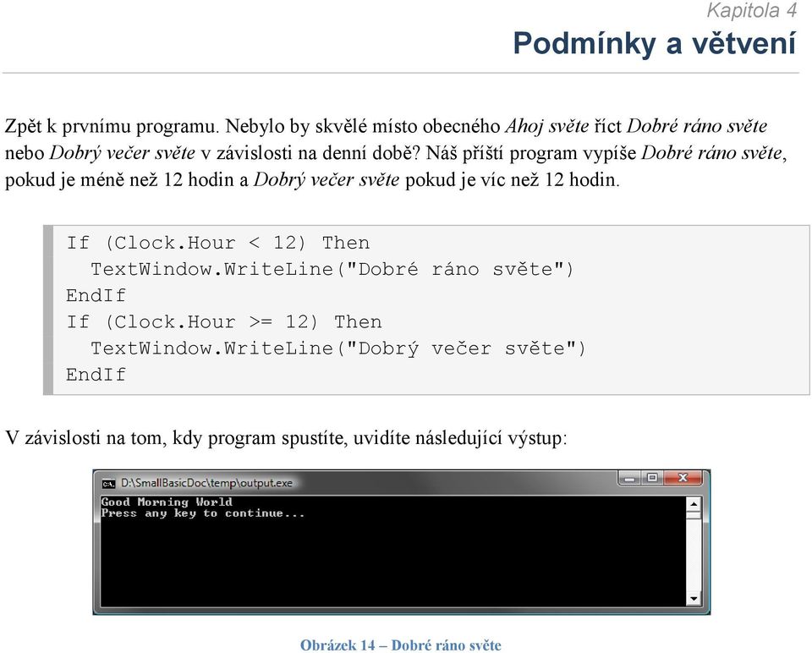Viewport: 812px width, 653px height.
Task: Click the sentence starting "V závislosti na tom"
Action: [x=287, y=438]
